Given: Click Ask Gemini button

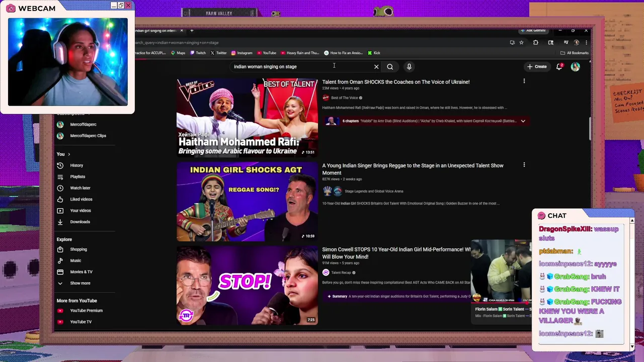Looking at the screenshot, I should [x=533, y=31].
